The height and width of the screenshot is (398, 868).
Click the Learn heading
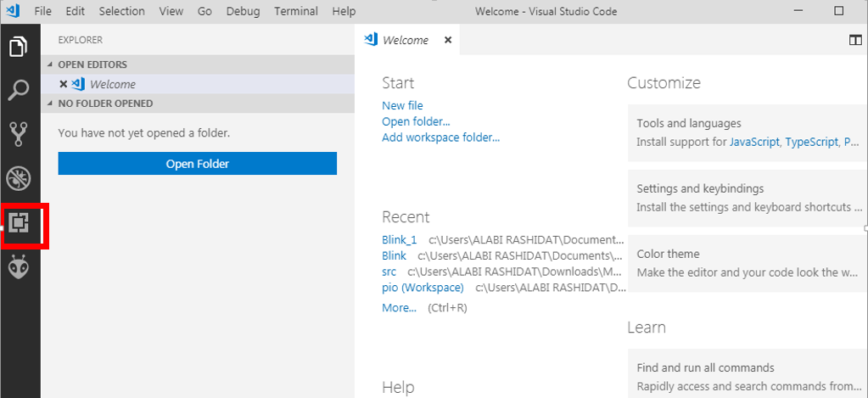point(647,328)
